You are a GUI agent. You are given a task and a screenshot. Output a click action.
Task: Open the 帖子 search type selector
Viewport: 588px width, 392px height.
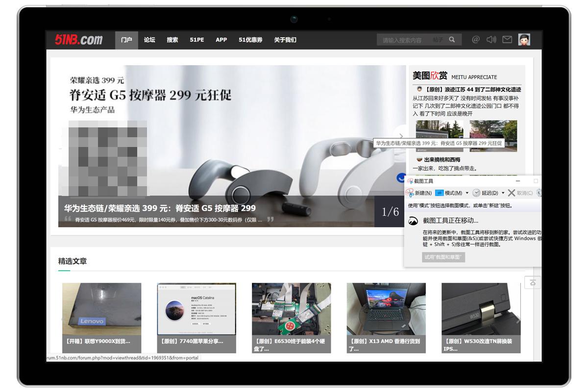click(x=438, y=40)
